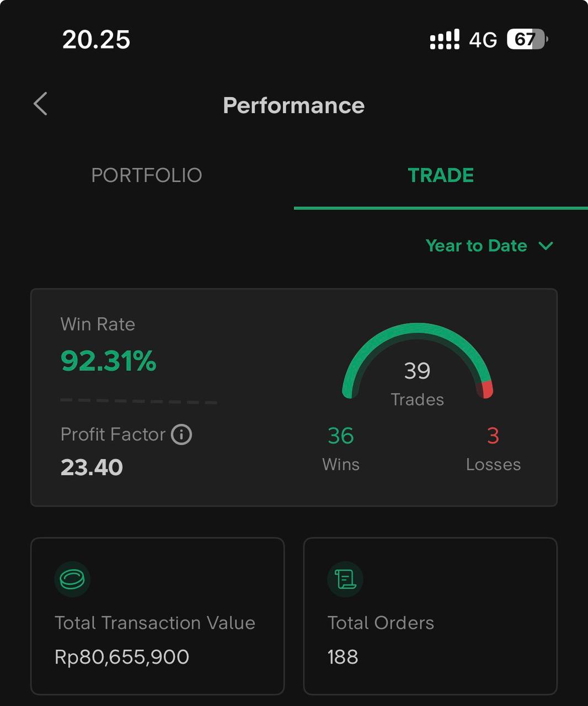This screenshot has width=588, height=706.
Task: Tap the 3 Losses count
Action: click(493, 436)
